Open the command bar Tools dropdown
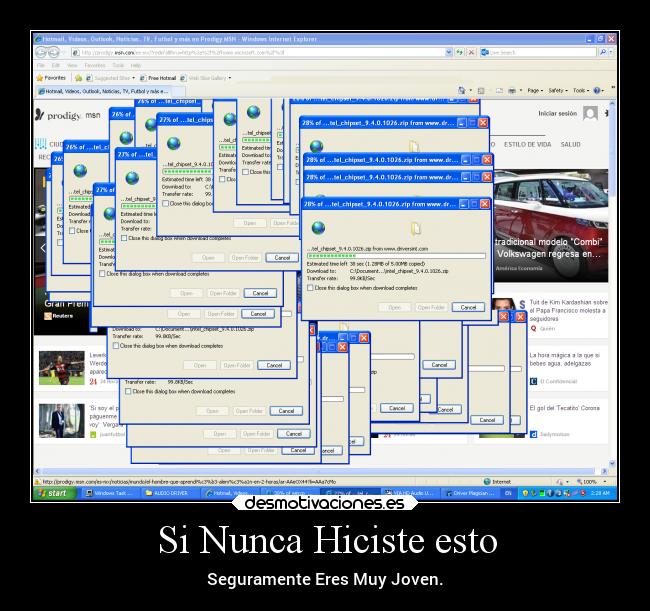 (581, 90)
